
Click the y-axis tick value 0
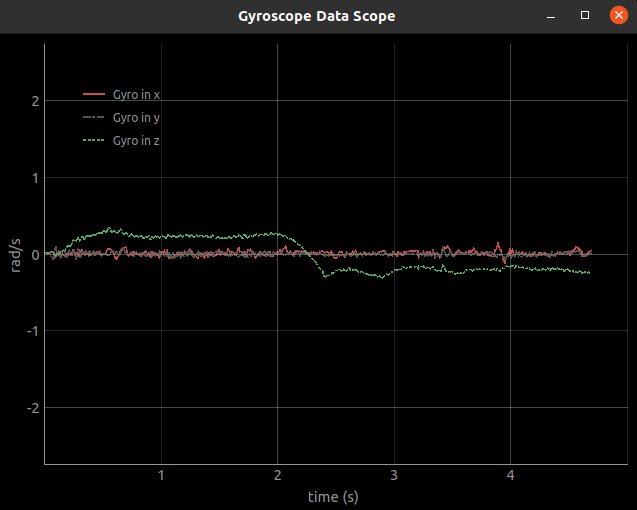tap(35, 255)
